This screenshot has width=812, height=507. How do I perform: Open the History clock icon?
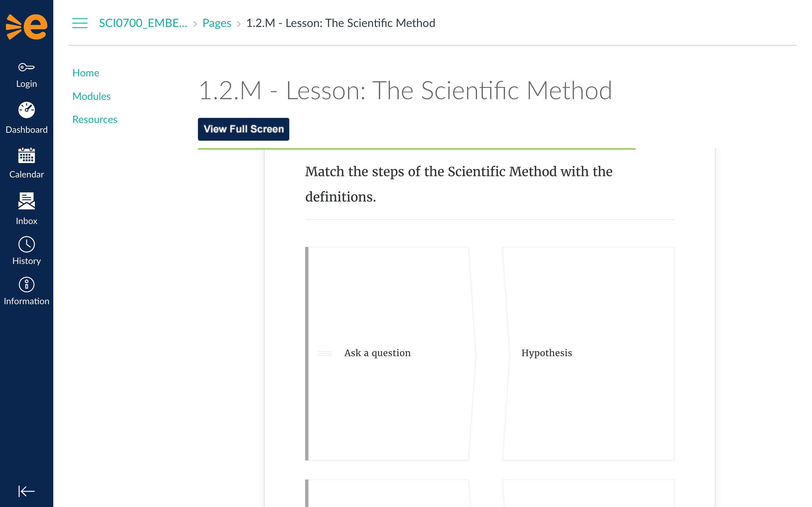click(x=27, y=244)
